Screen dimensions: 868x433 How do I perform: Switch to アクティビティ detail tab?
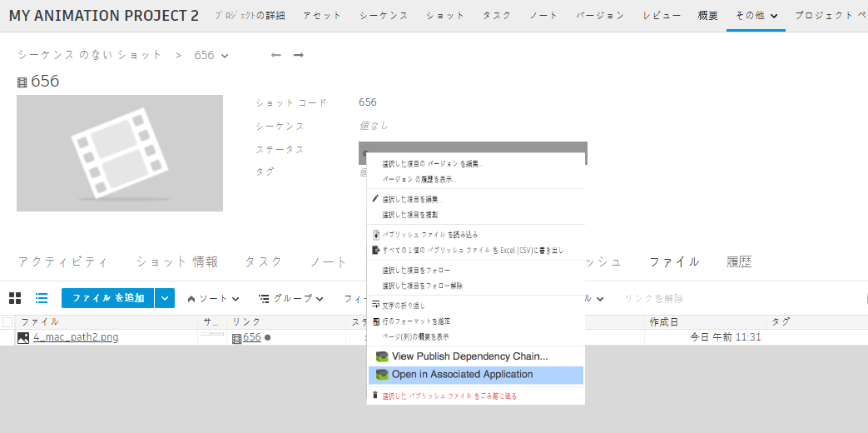click(x=62, y=262)
